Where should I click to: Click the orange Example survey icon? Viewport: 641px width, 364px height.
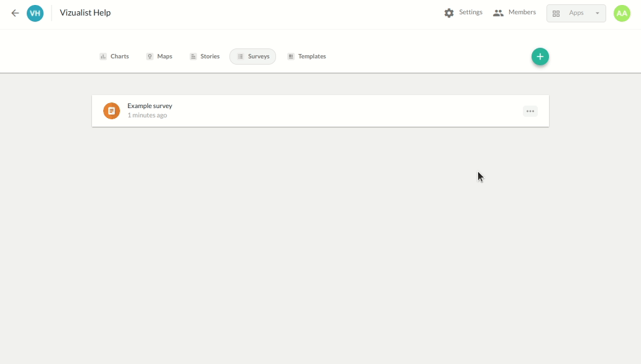coord(111,111)
